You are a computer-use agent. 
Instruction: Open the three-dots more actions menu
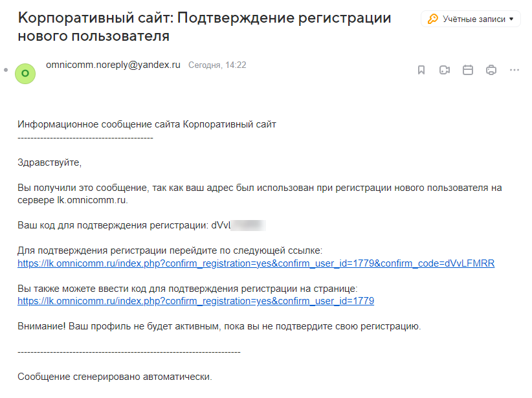[x=515, y=70]
